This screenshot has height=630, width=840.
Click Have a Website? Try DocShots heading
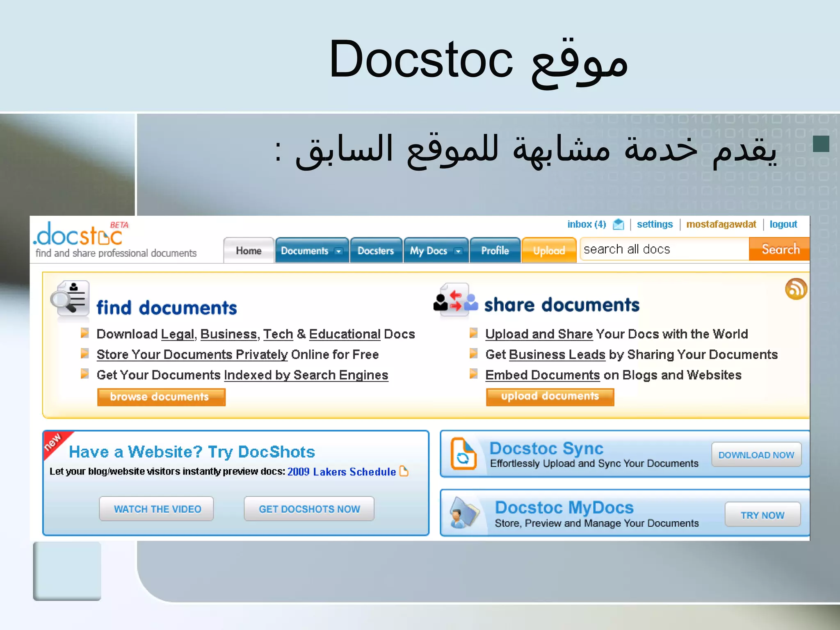[x=192, y=452]
